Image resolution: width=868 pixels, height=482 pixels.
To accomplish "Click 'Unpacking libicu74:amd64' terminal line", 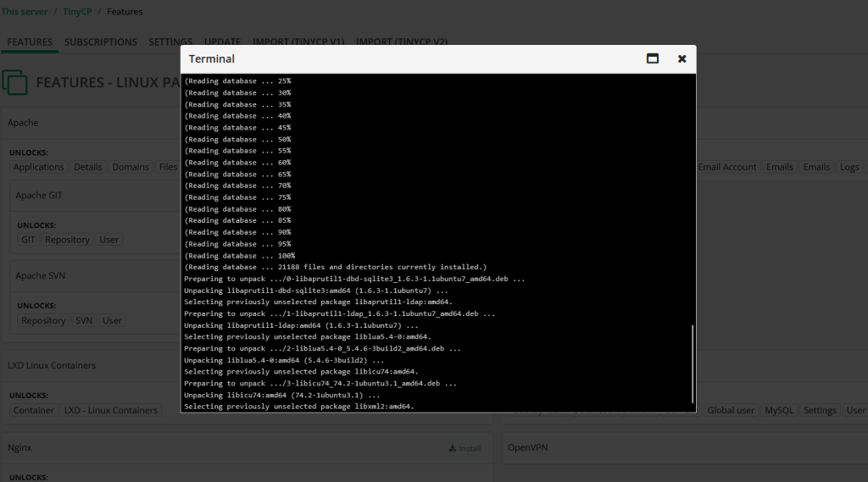I will (281, 395).
